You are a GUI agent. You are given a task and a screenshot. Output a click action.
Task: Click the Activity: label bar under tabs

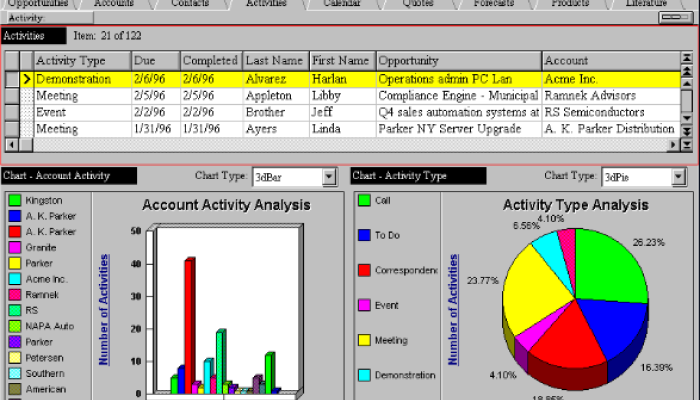click(x=47, y=18)
